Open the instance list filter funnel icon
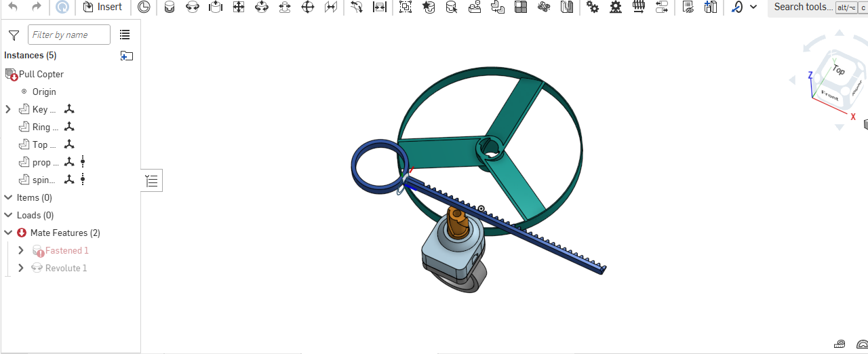 [x=14, y=35]
